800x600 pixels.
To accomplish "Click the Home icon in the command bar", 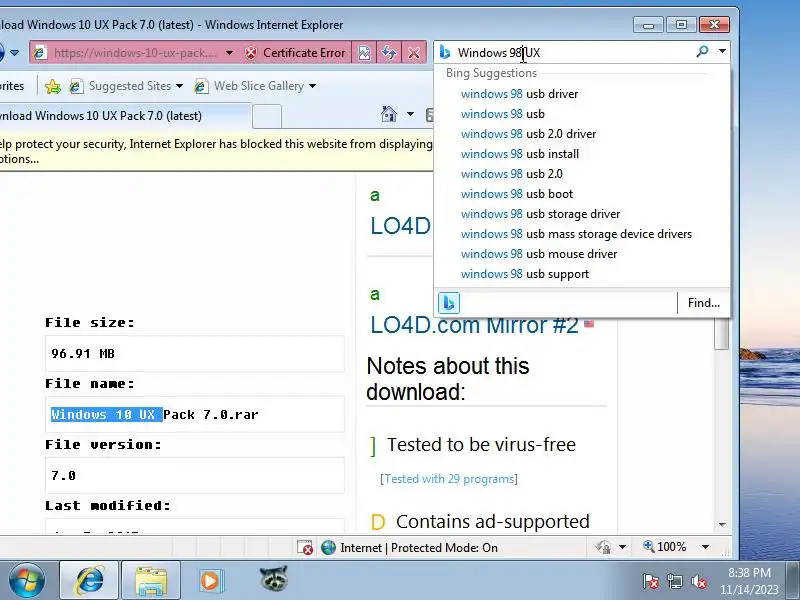I will tap(389, 114).
